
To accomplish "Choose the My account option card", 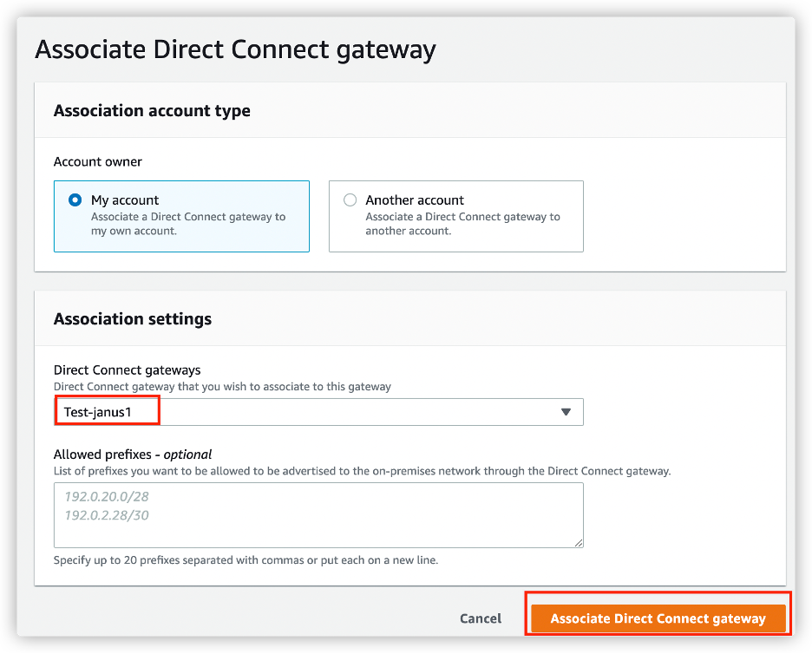I will click(182, 217).
